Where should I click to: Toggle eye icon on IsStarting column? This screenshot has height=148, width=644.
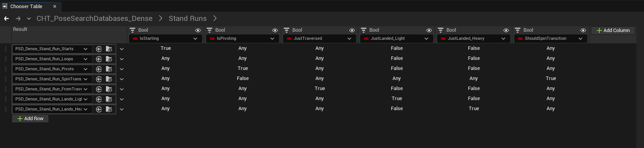[198, 30]
